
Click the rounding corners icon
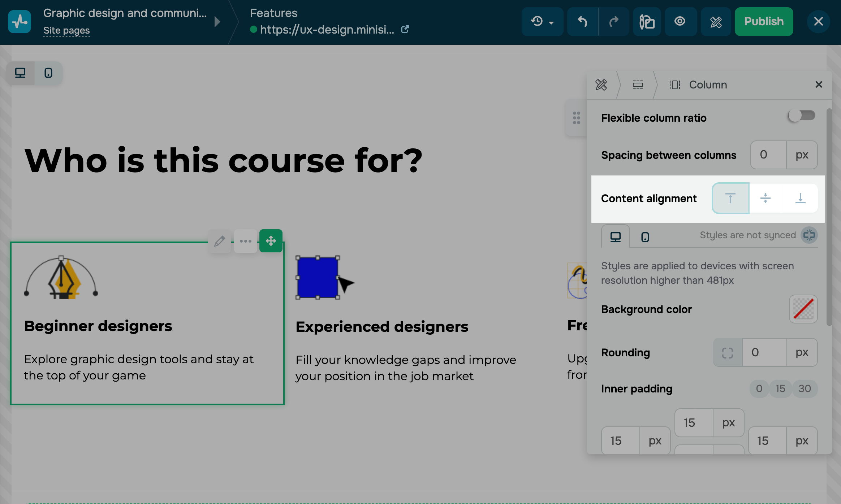tap(728, 352)
